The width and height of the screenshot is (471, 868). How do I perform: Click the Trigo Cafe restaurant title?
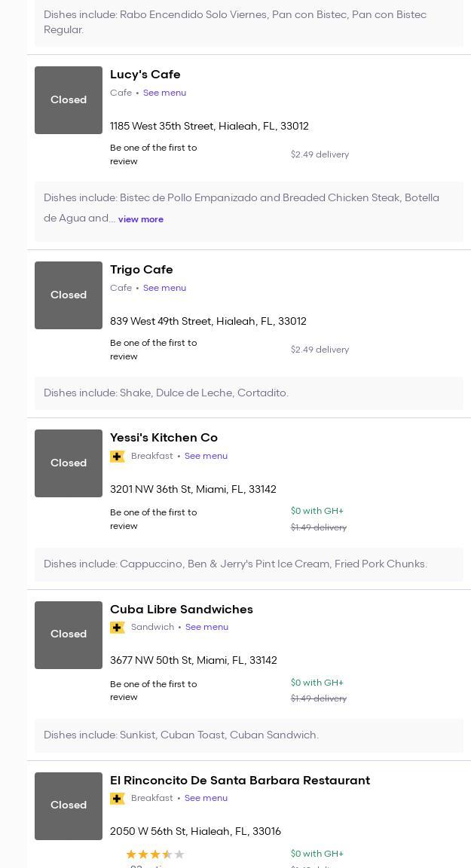[x=142, y=270]
